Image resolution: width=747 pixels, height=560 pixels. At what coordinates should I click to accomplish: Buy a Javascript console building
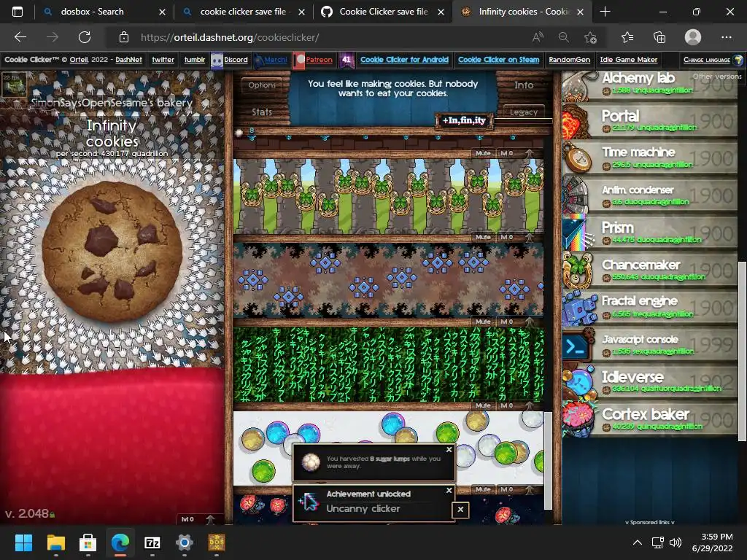[650, 344]
